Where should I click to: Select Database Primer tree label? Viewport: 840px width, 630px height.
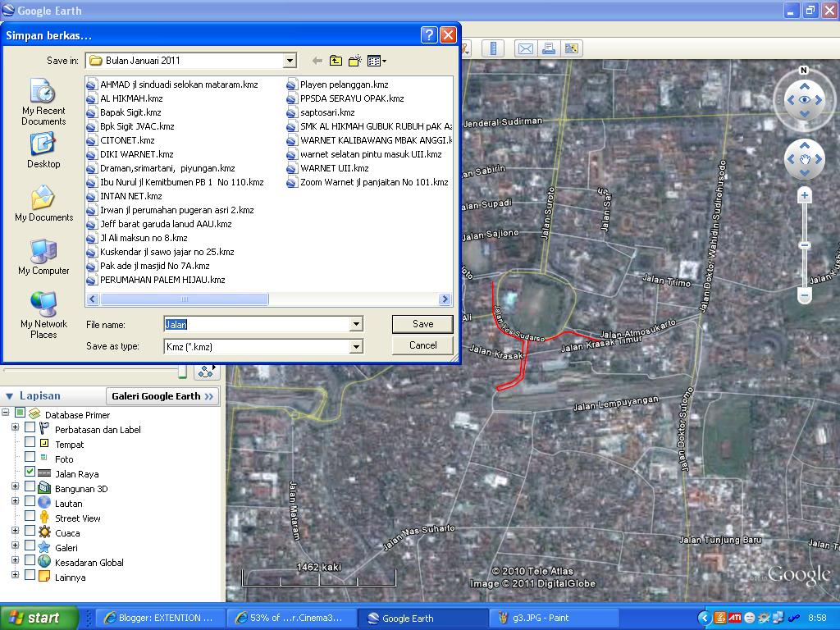tap(77, 415)
